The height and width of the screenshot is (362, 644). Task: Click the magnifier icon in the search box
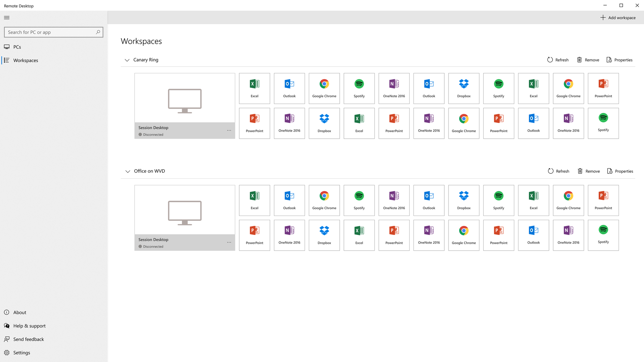point(98,32)
